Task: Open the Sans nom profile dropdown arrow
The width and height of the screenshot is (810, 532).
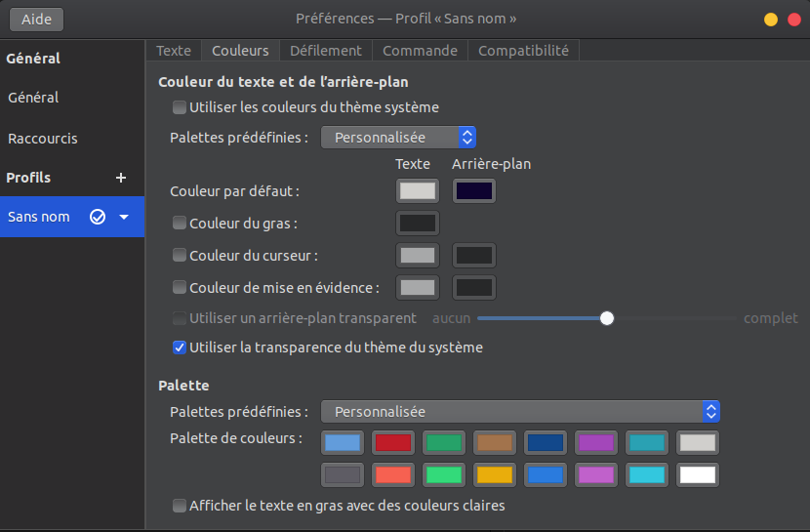Action: click(124, 217)
